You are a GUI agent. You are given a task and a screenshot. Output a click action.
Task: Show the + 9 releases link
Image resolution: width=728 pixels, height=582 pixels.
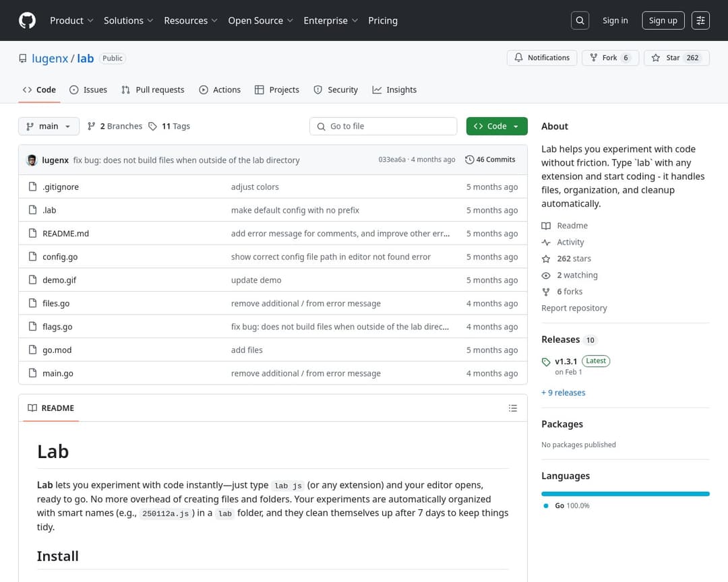point(563,393)
